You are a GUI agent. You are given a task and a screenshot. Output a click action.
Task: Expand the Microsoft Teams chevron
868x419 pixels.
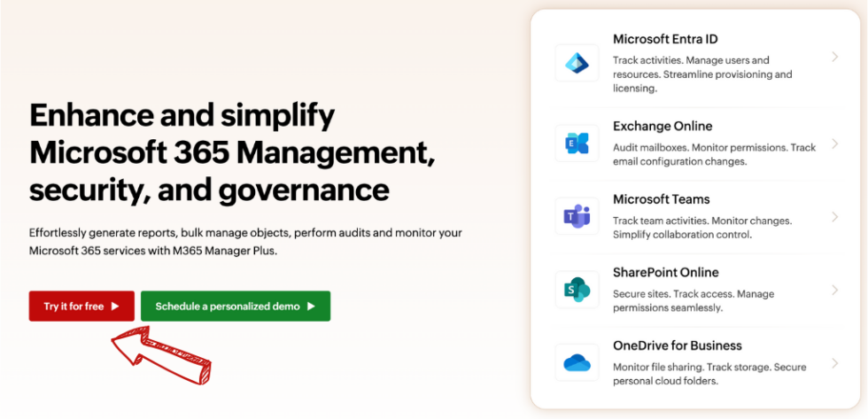click(835, 217)
